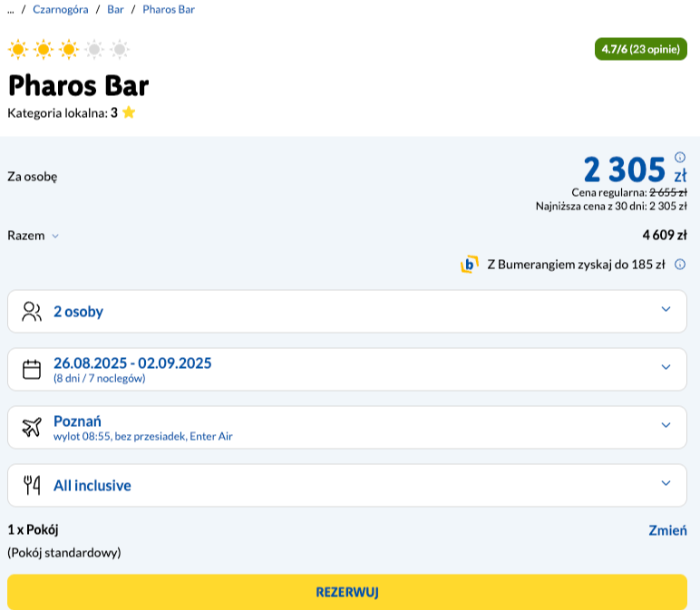Click the info icon next to the price
Screen dimensions: 700x610
point(680,157)
